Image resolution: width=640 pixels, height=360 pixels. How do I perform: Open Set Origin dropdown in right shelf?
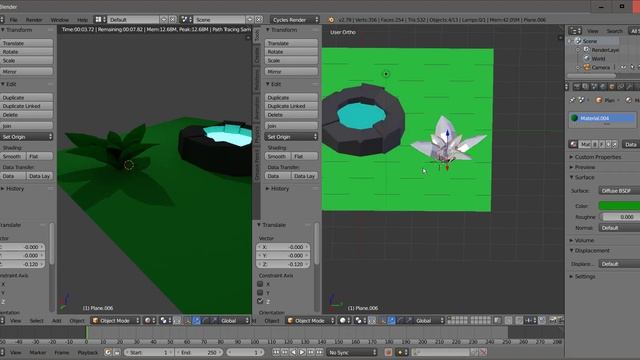coord(291,137)
